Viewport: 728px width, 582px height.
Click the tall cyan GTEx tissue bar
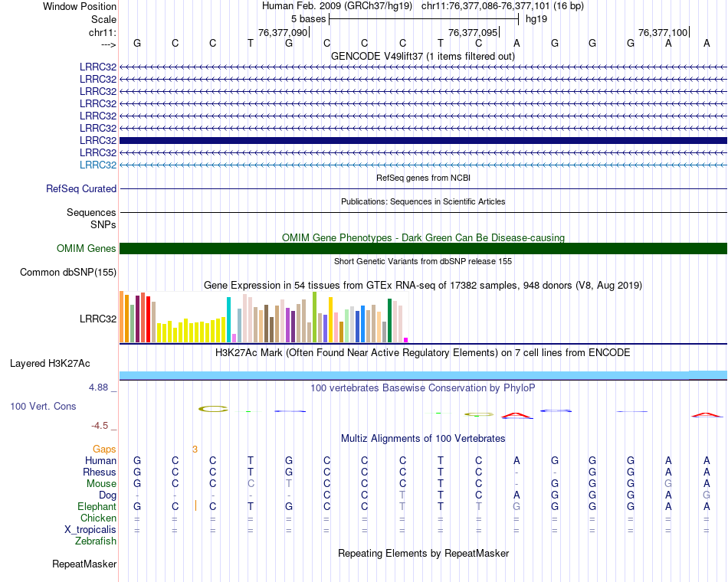tap(229, 319)
